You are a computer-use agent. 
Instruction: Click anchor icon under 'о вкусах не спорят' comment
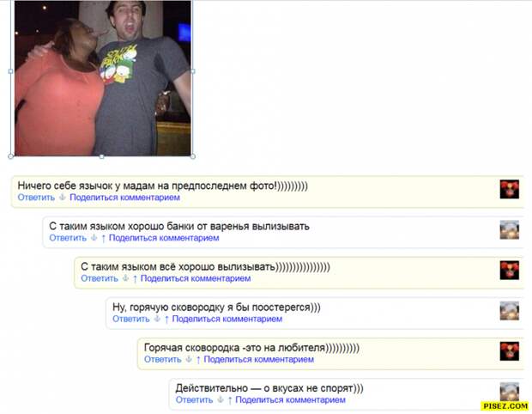pyautogui.click(x=221, y=399)
